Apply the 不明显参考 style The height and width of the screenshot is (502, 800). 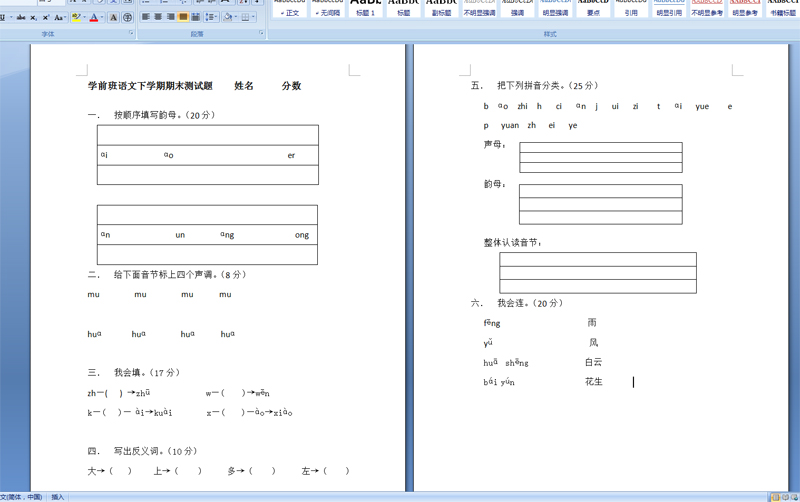(x=707, y=9)
